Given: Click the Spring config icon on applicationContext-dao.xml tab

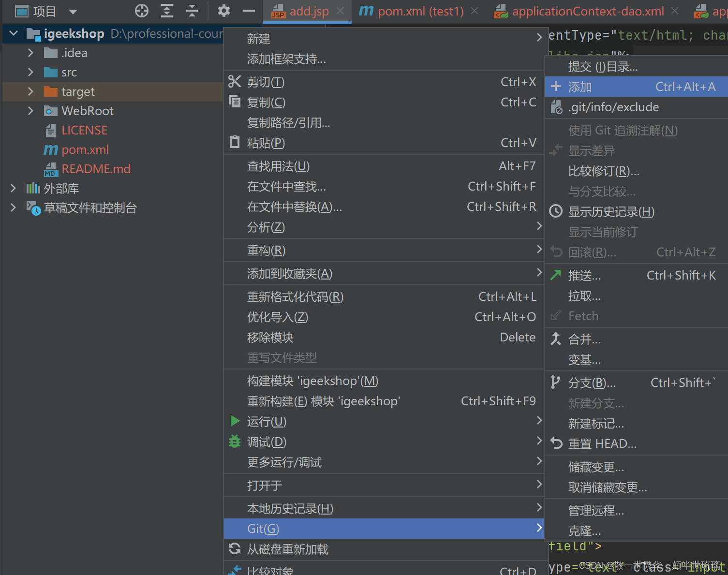Looking at the screenshot, I should [501, 11].
